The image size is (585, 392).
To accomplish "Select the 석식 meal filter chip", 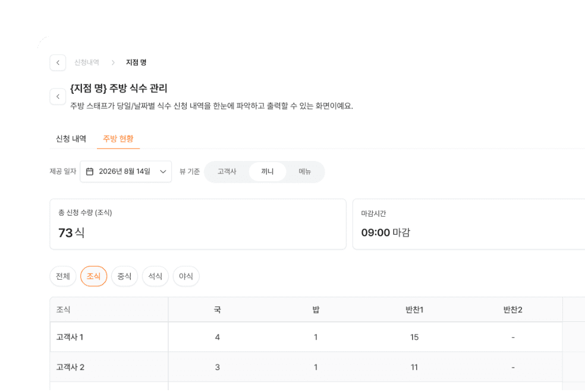I will click(155, 276).
